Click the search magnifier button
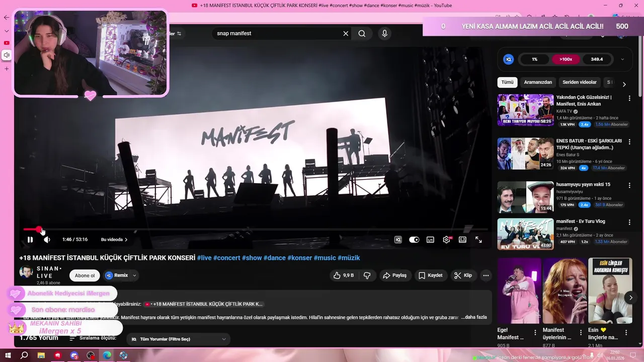The width and height of the screenshot is (644, 362). click(362, 34)
